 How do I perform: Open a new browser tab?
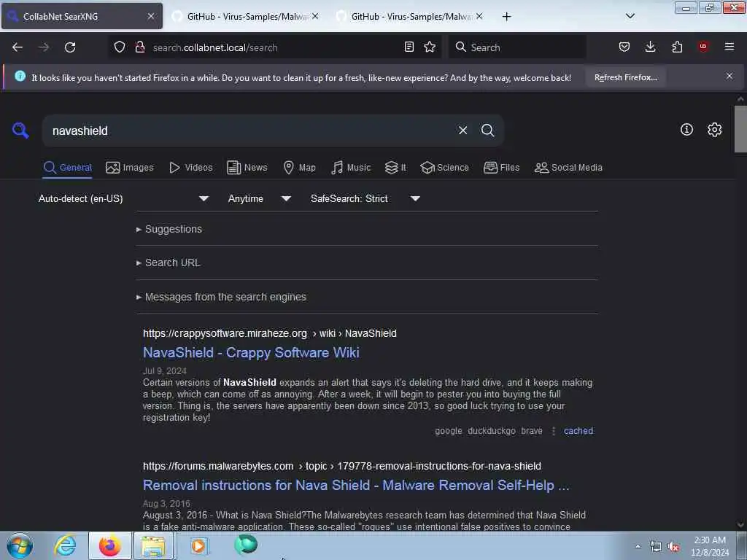506,17
